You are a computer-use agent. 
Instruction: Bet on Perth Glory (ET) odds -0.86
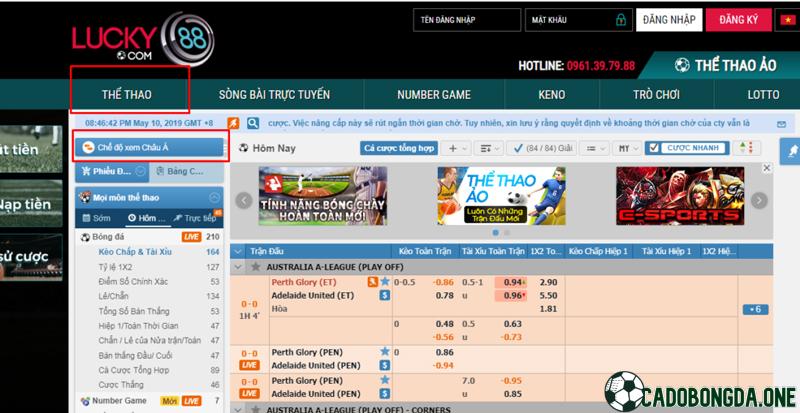click(443, 282)
